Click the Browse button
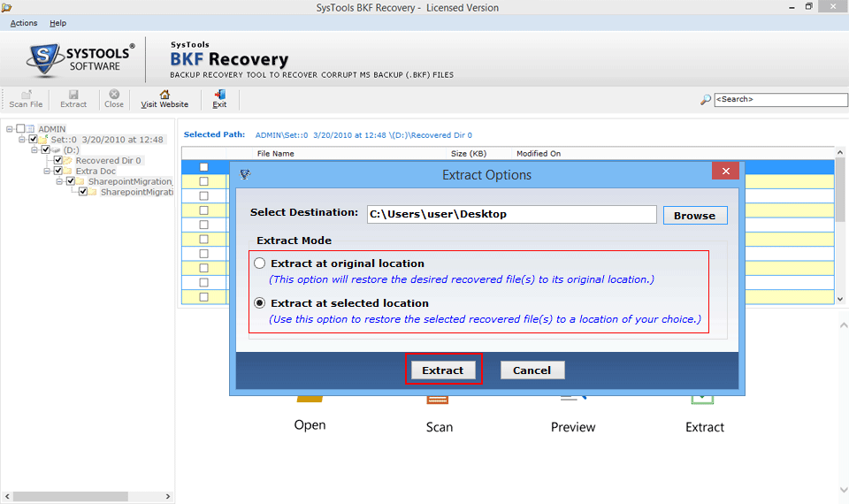Viewport: 849px width, 504px height. (695, 216)
